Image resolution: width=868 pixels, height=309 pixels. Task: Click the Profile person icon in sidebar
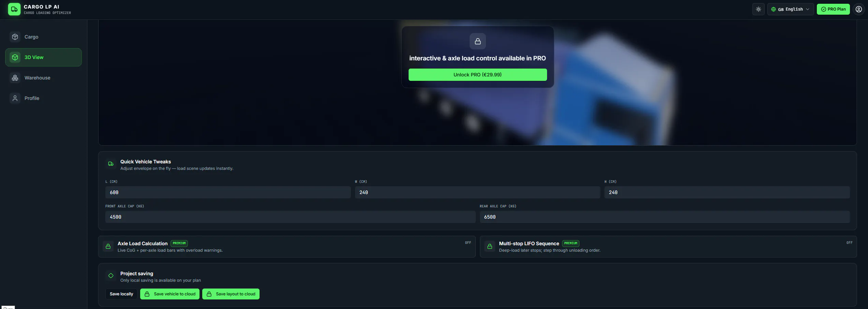15,98
